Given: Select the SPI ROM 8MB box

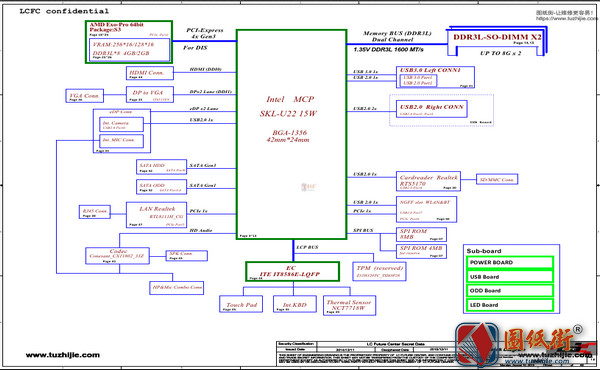Looking at the screenshot, I should click(x=421, y=234).
